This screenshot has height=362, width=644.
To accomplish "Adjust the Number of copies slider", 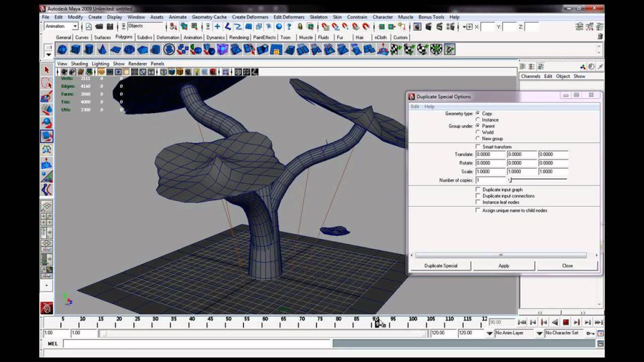I will (x=538, y=180).
